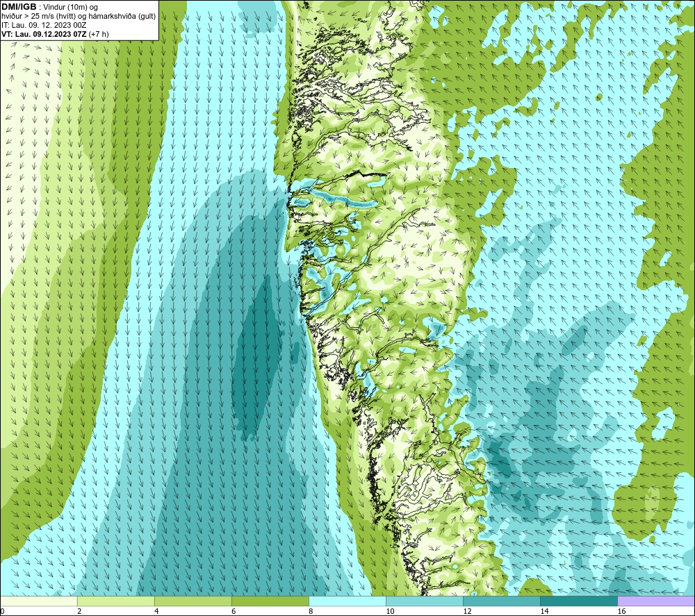Click the DMI/IGB title text
The height and width of the screenshot is (616, 695).
19,7
